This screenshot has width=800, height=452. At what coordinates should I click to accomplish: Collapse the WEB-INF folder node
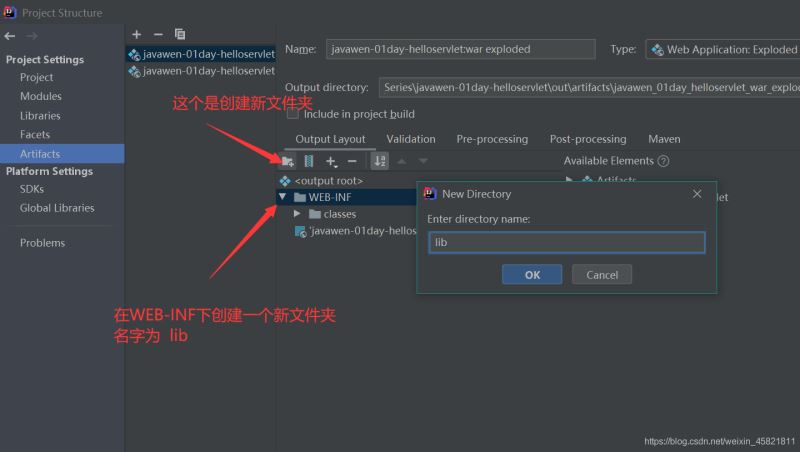(282, 197)
